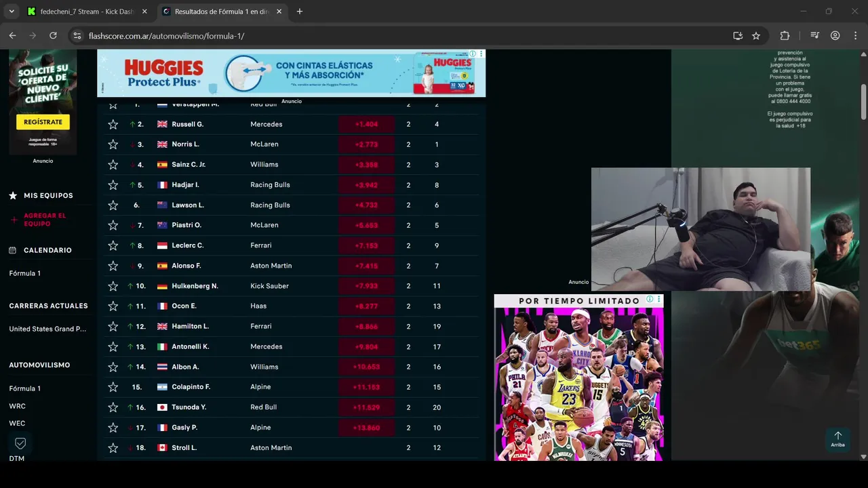
Task: Click team Kick Sauber in Hulkenberg row
Action: tap(269, 286)
